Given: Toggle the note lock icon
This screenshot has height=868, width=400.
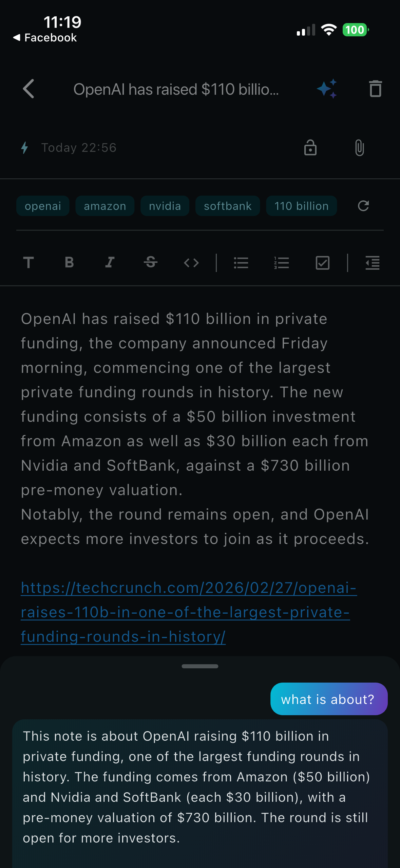Looking at the screenshot, I should [x=310, y=148].
